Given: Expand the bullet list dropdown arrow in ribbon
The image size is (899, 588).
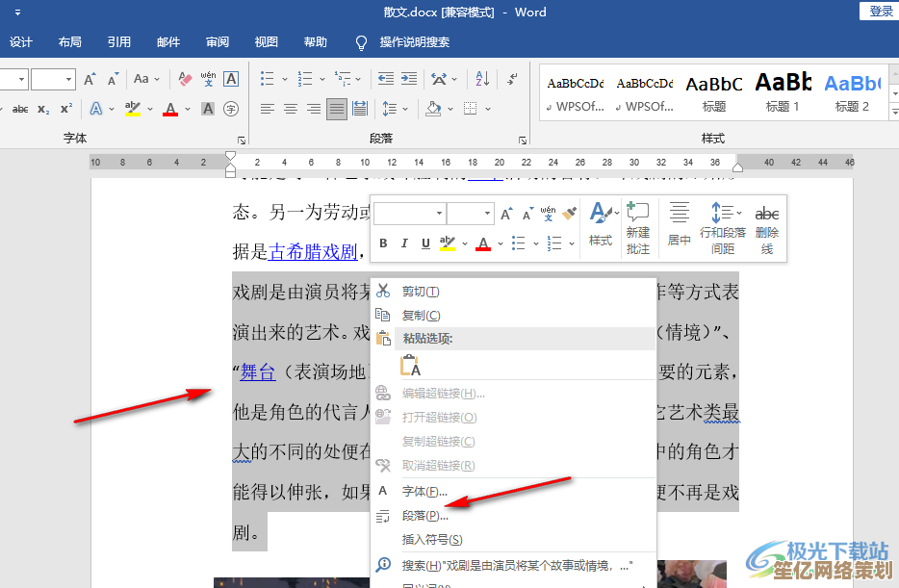Looking at the screenshot, I should (x=284, y=79).
